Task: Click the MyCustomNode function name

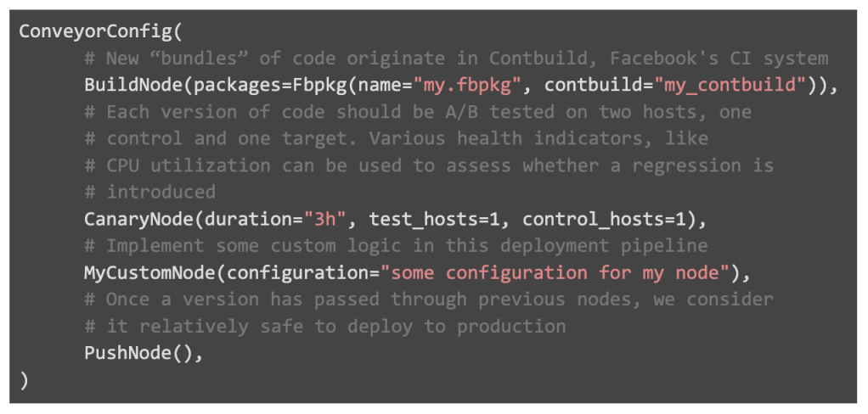Action: (149, 273)
